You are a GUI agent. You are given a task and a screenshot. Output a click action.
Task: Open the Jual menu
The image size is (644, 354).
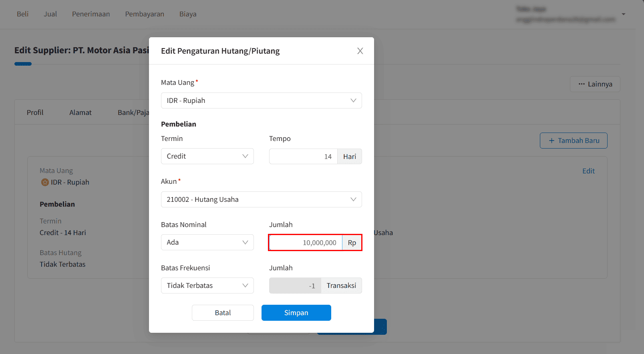50,14
